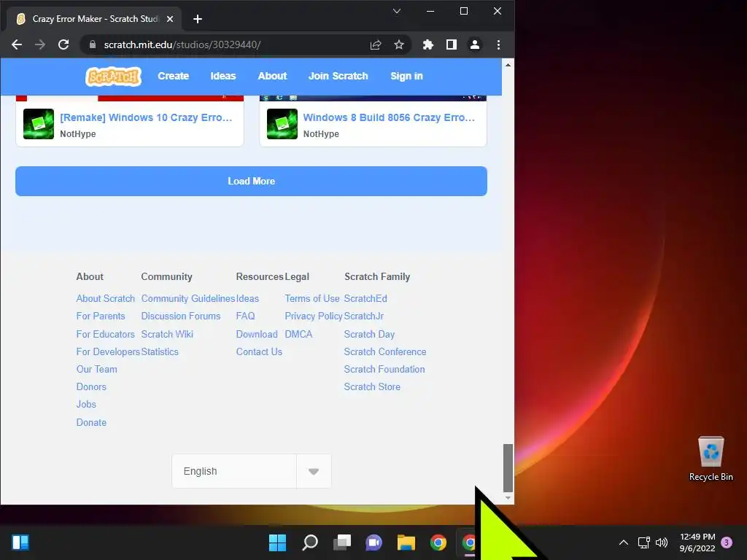Open the Discussion Forums footer link
The image size is (747, 560).
181,316
